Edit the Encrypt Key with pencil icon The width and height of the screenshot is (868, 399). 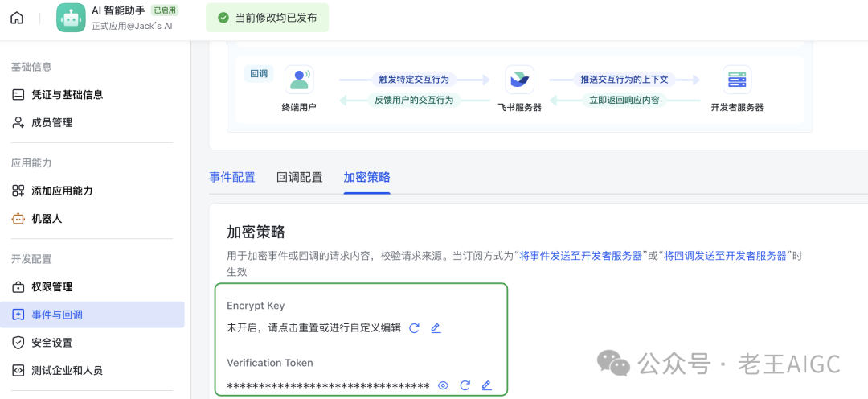click(x=436, y=328)
